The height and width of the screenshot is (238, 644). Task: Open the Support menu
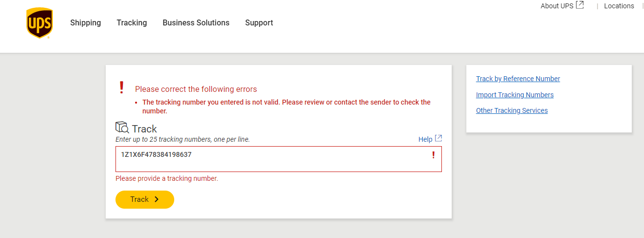259,23
